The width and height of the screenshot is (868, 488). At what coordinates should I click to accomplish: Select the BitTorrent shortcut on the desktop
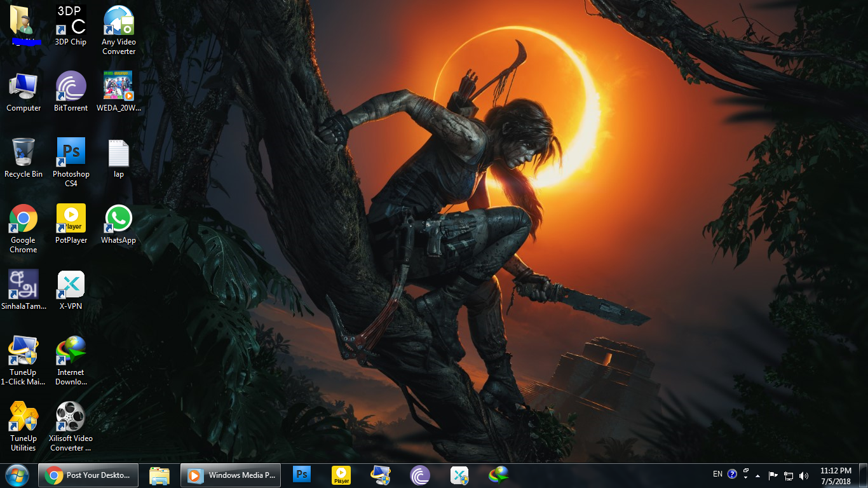click(71, 91)
